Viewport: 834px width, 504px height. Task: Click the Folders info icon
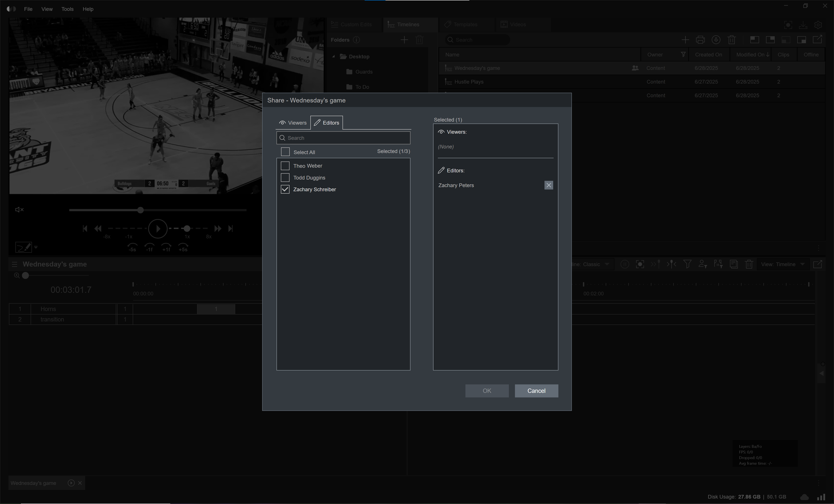[x=356, y=40]
